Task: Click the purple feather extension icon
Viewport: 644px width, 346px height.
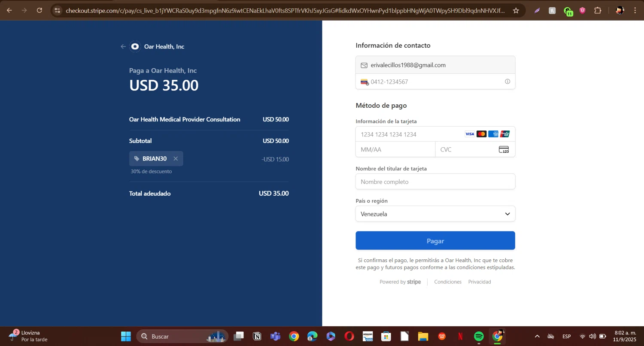Action: click(x=537, y=10)
